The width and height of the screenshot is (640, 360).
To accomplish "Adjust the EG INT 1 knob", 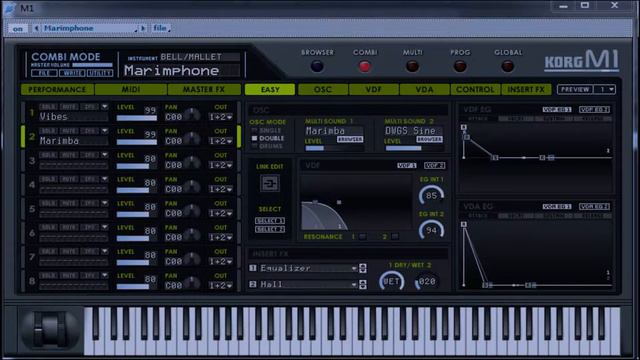I will click(x=431, y=196).
